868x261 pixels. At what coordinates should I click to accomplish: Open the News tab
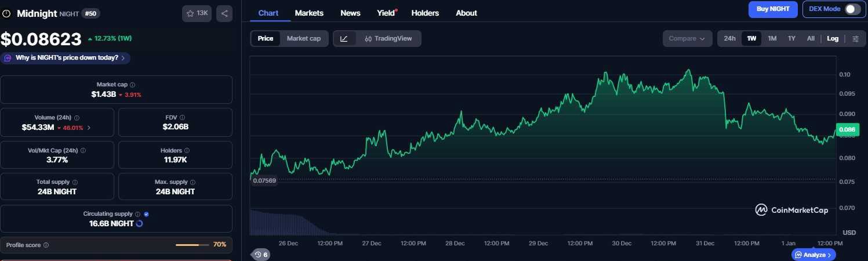350,13
